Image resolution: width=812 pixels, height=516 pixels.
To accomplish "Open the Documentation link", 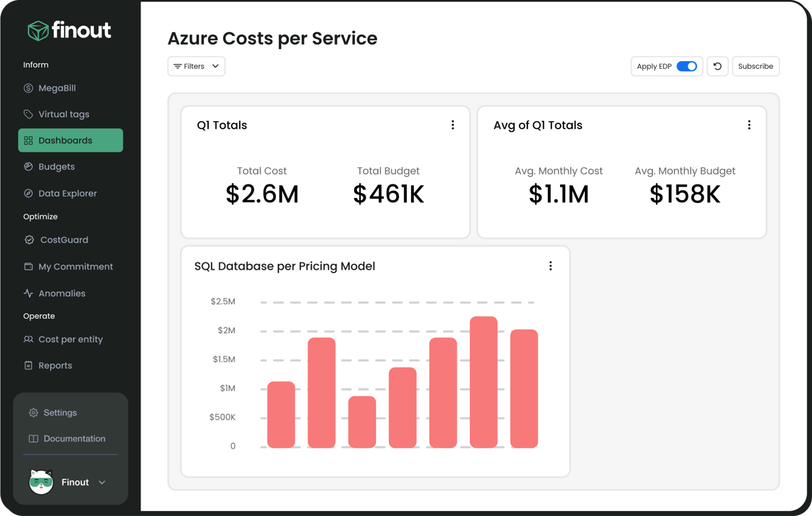I will [73, 438].
